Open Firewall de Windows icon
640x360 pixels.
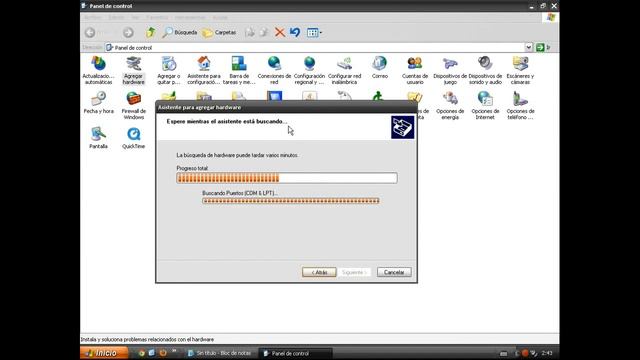(x=133, y=105)
